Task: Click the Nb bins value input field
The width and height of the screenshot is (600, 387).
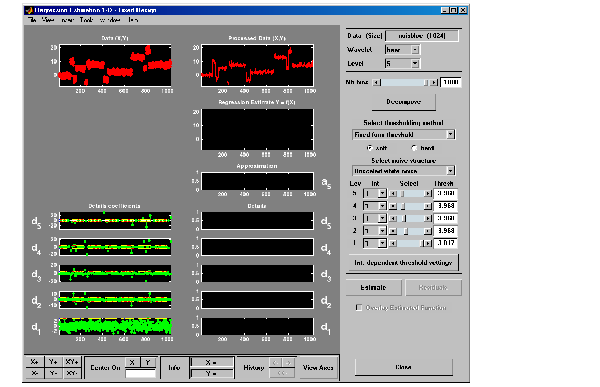Action: [451, 82]
